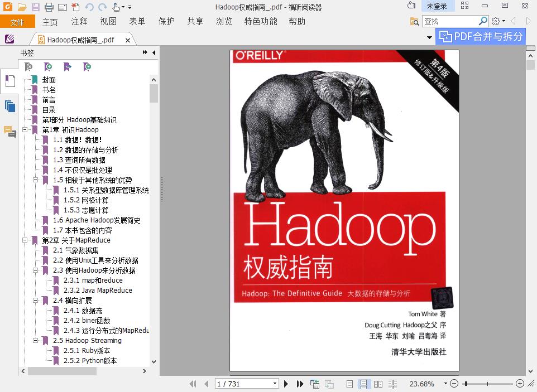Collapse the 2.3 使用Hadoop来分析数据 node

[35, 270]
